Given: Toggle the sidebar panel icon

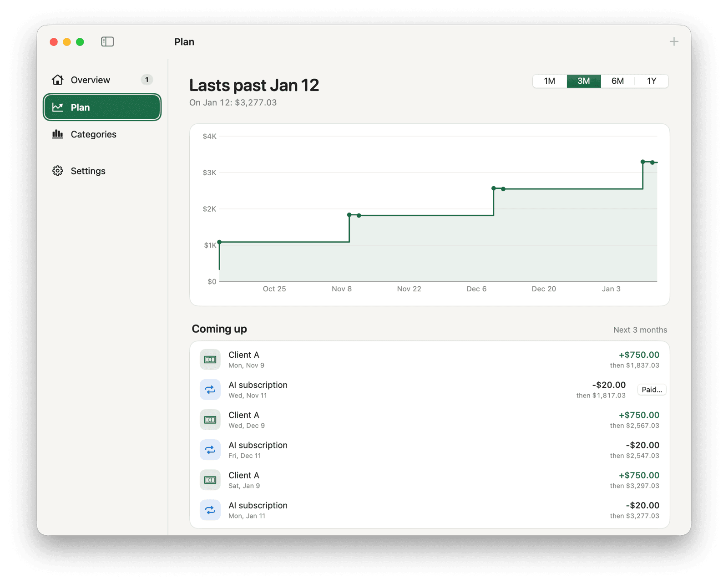Looking at the screenshot, I should [107, 42].
